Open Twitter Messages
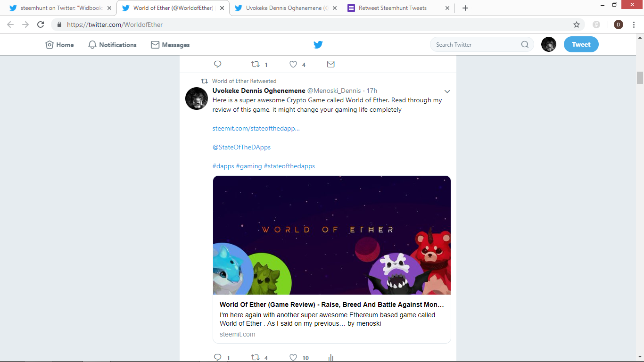 point(170,45)
